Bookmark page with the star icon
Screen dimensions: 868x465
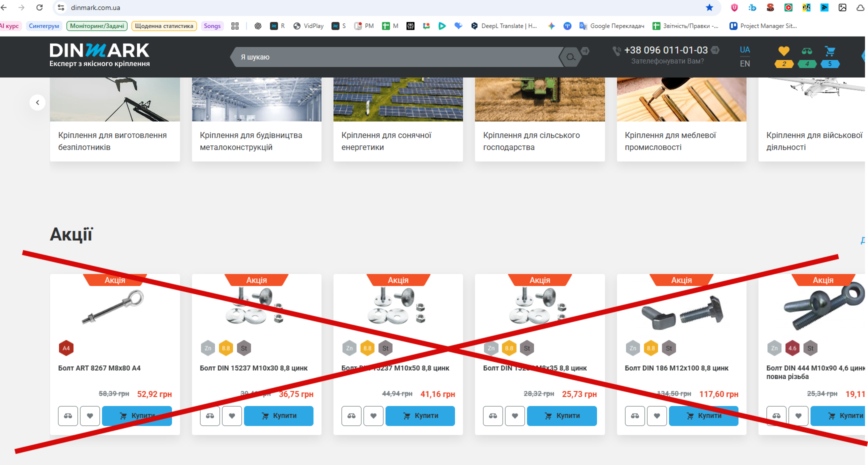coord(709,7)
